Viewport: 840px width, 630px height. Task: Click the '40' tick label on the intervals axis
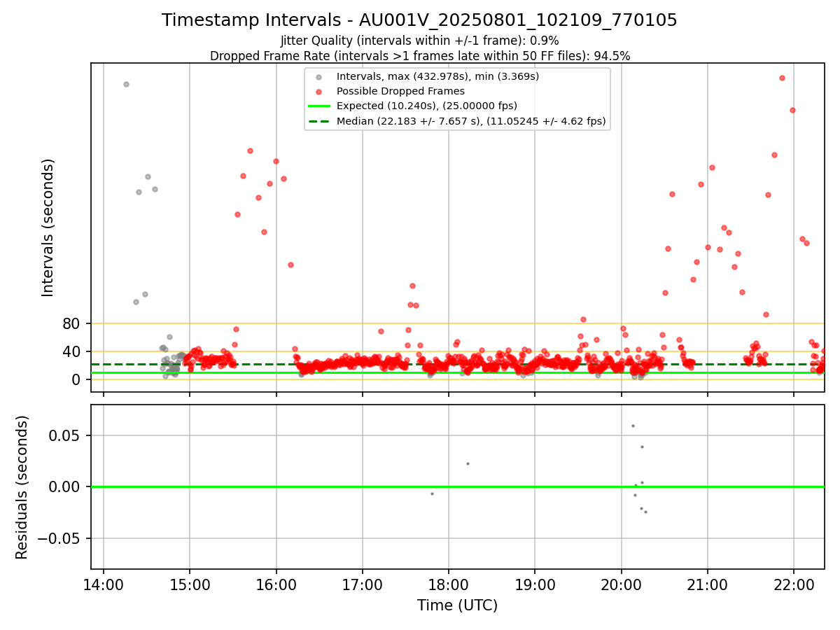tap(73, 351)
